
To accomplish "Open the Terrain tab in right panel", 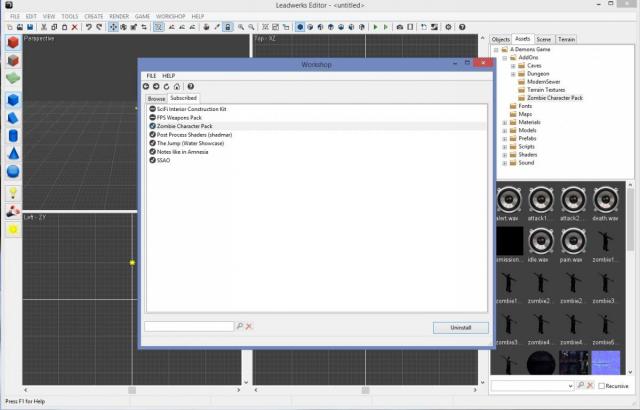I will (567, 39).
